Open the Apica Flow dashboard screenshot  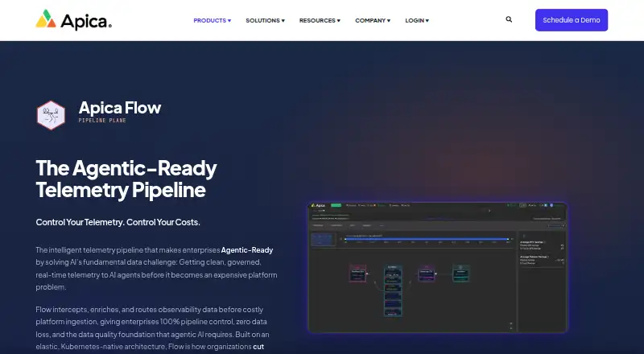coord(438,267)
